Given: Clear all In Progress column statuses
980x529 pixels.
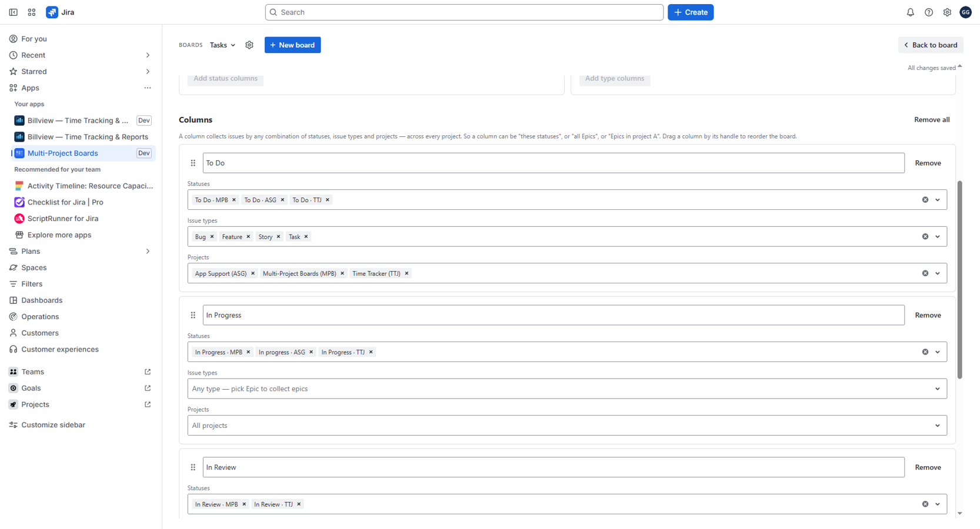Looking at the screenshot, I should [925, 352].
